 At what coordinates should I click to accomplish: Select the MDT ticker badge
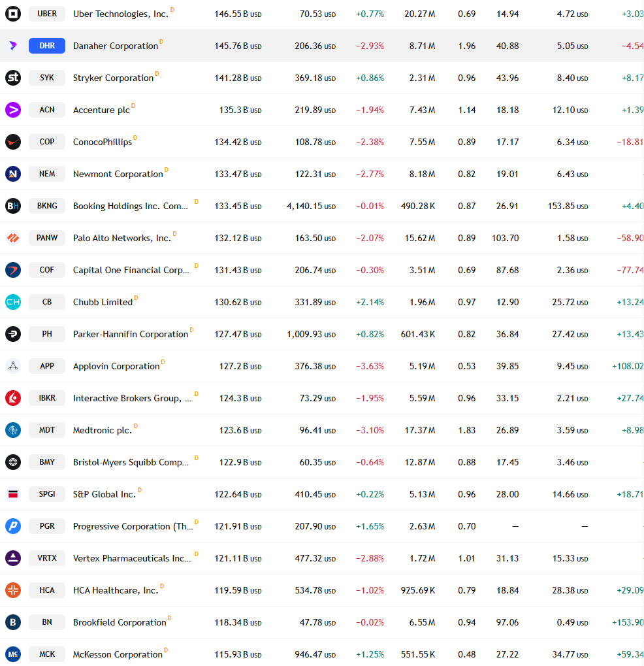(x=47, y=430)
